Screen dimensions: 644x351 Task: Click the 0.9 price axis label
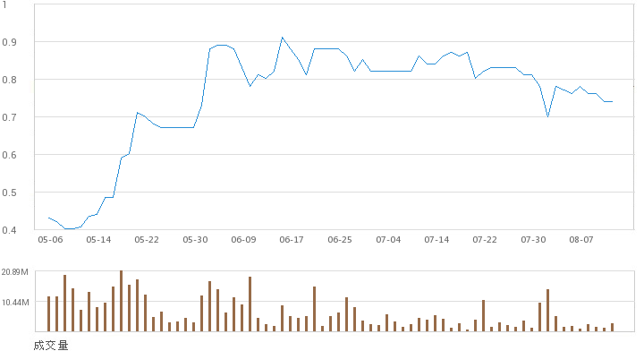[x=9, y=42]
